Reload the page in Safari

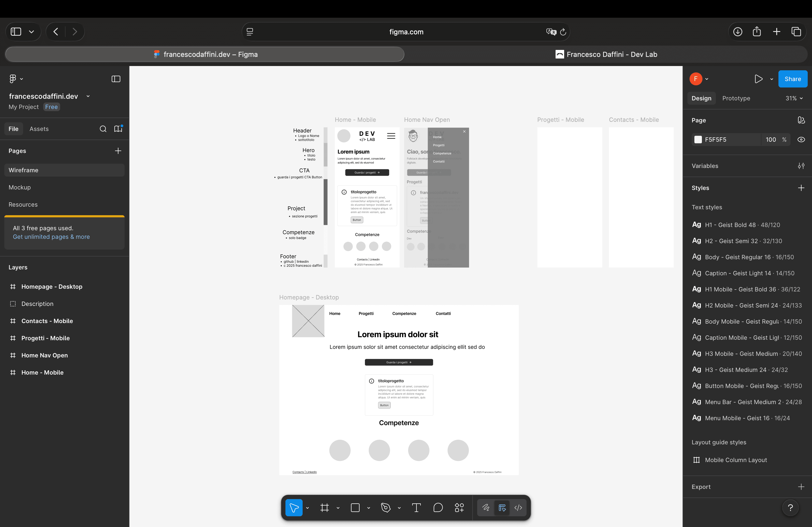pos(563,32)
